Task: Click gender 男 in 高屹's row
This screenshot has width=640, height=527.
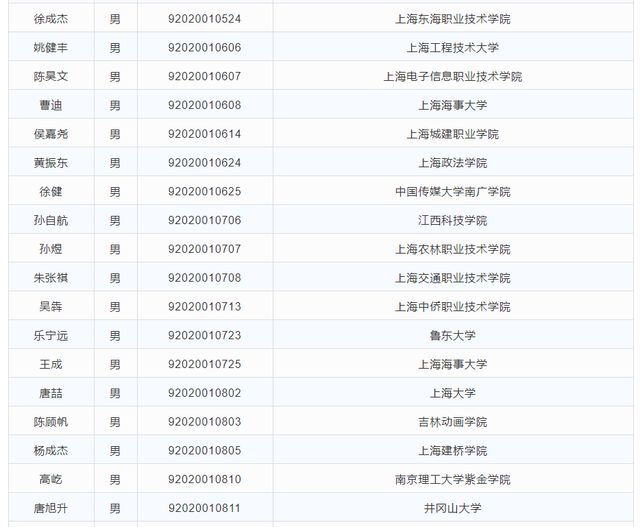Action: pyautogui.click(x=115, y=479)
